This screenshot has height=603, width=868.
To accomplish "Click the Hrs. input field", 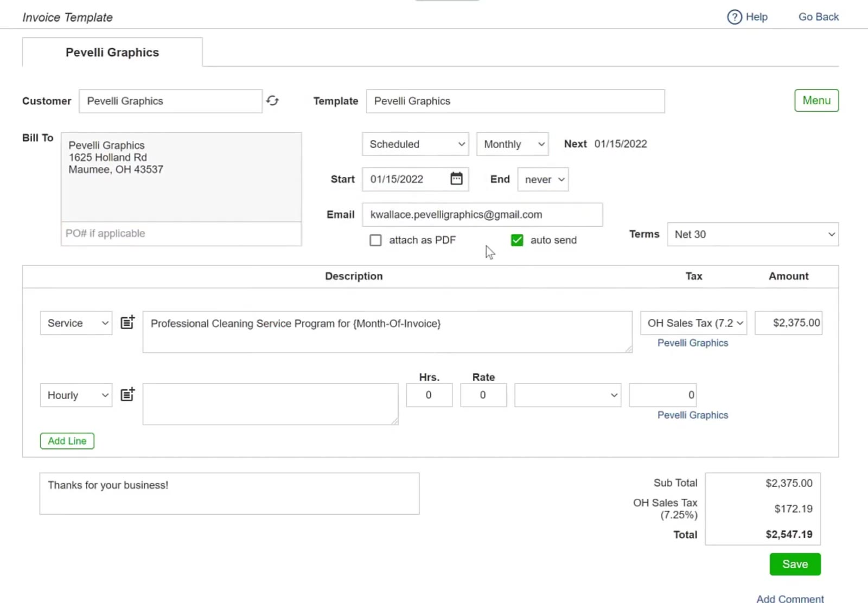I will pos(429,395).
